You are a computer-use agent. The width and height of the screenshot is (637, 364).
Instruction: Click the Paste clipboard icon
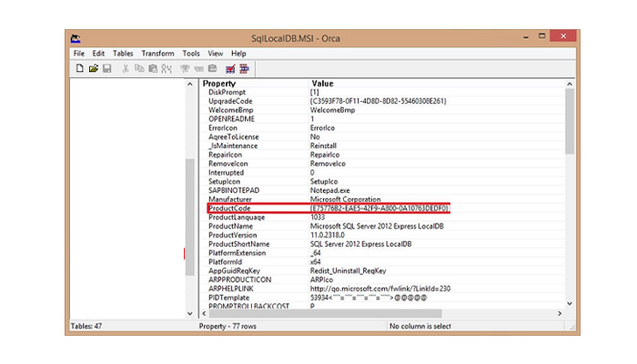pyautogui.click(x=153, y=68)
